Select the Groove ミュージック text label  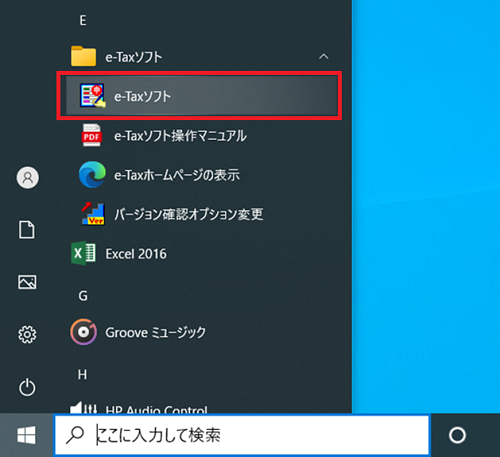[x=156, y=332]
